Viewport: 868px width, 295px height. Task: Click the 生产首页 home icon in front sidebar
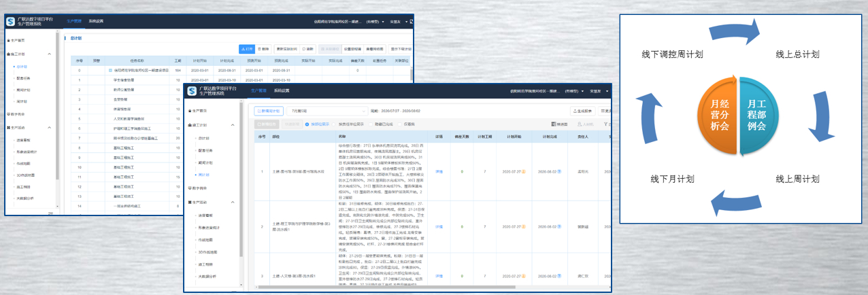(190, 111)
